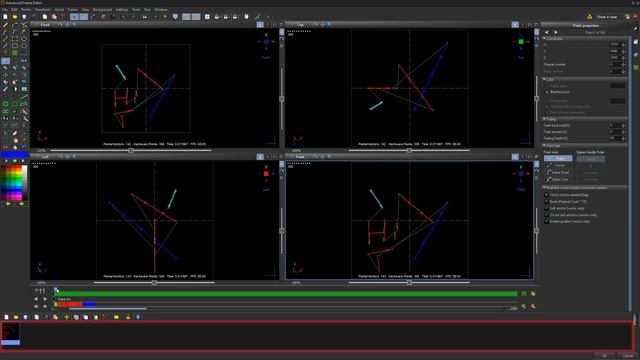Collapse the Coordinates section
This screenshot has width=640, height=360.
(x=544, y=39)
